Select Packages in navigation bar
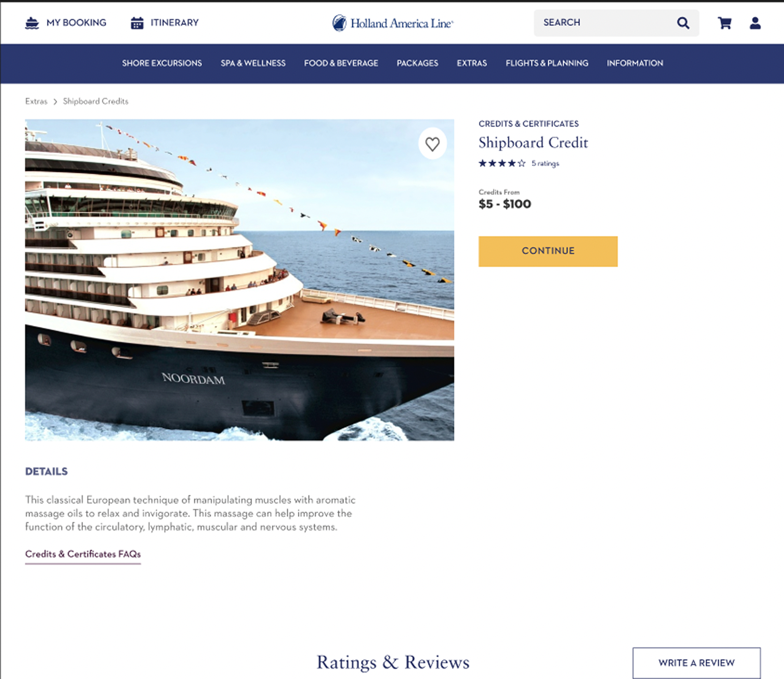The width and height of the screenshot is (784, 679). click(x=418, y=63)
